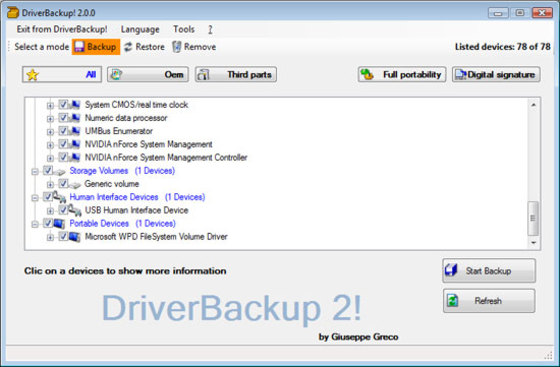Screen dimensions: 560x367
Task: Expand Microsoft WPD FileSystem Volume Driver node
Action: 50,238
